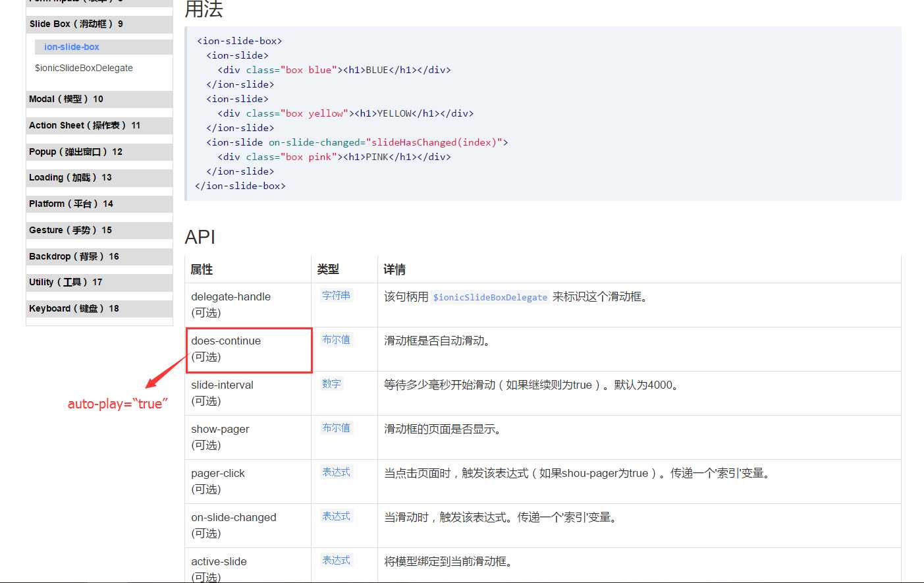Open the $ionicSlideBoxDelegate sidebar item

84,68
